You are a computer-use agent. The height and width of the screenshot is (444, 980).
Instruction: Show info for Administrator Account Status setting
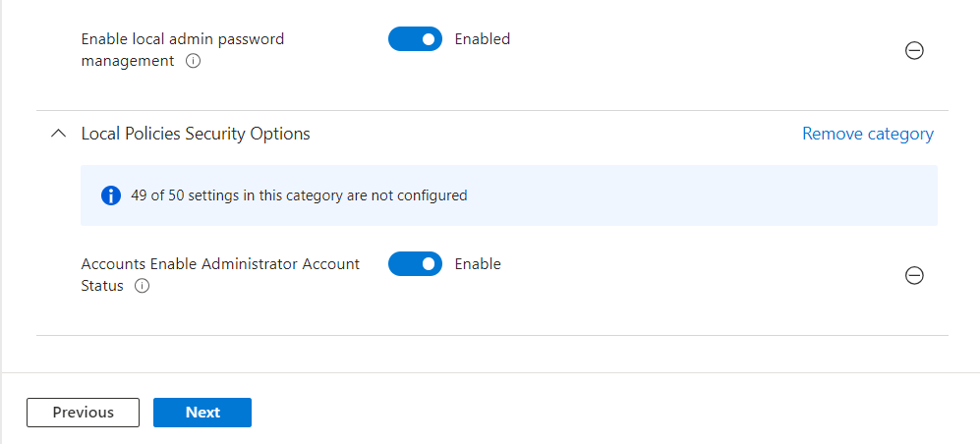tap(142, 286)
